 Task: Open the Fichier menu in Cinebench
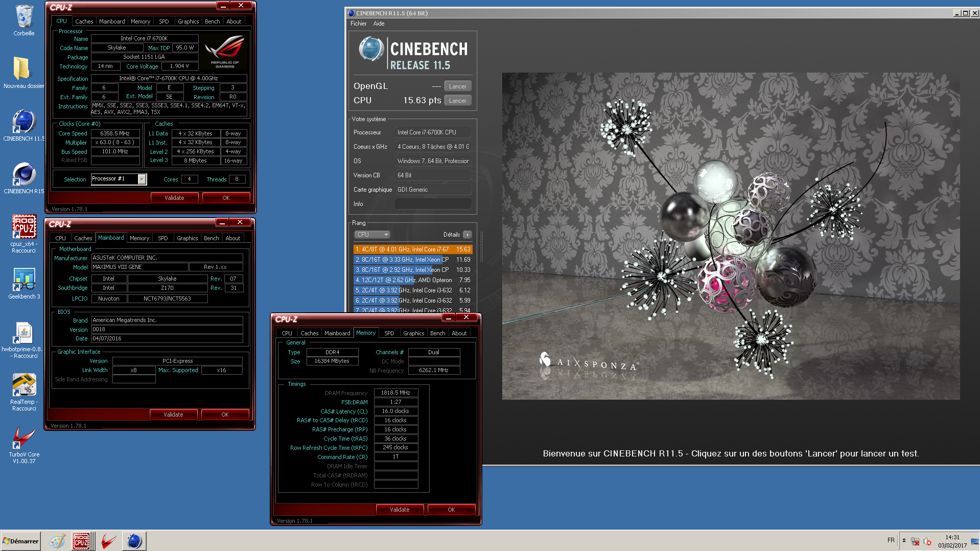click(358, 24)
